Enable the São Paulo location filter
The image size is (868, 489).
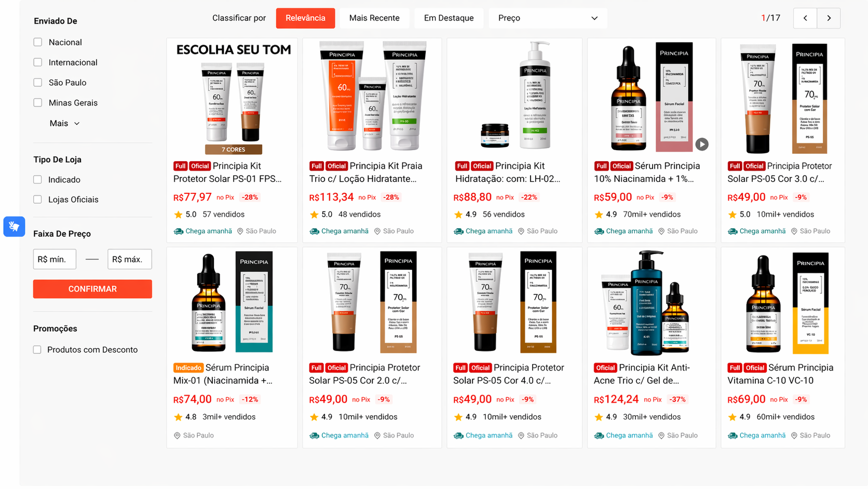pos(38,83)
